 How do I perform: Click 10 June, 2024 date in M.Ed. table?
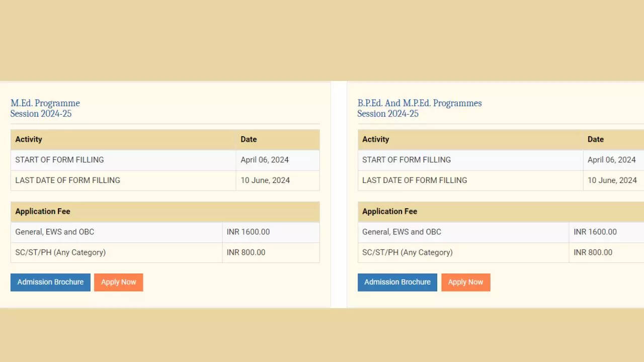point(265,180)
